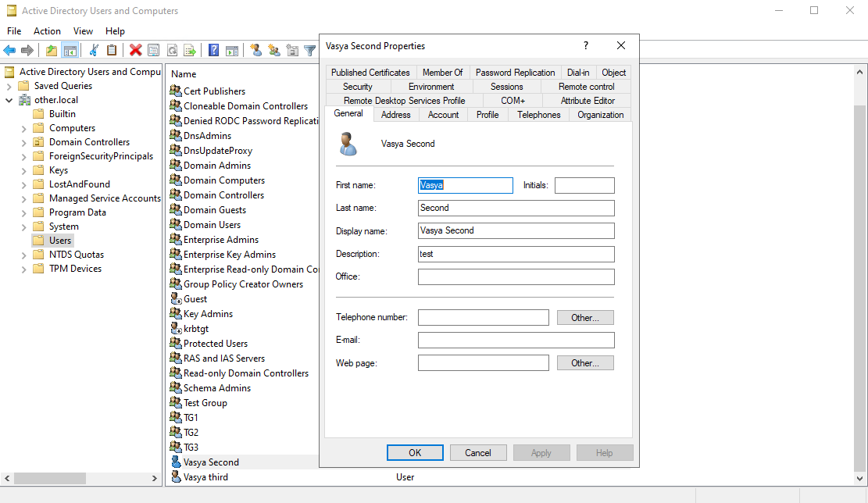Click the list pane scroll down arrow

point(859,479)
